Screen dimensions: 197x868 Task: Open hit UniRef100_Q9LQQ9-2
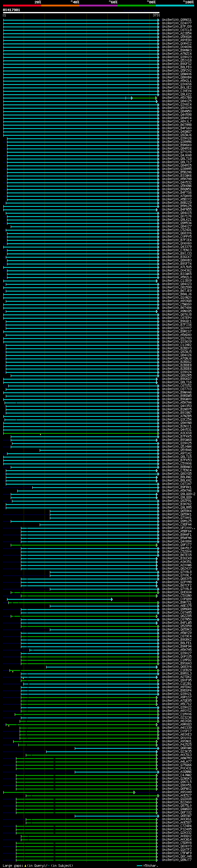point(179,494)
